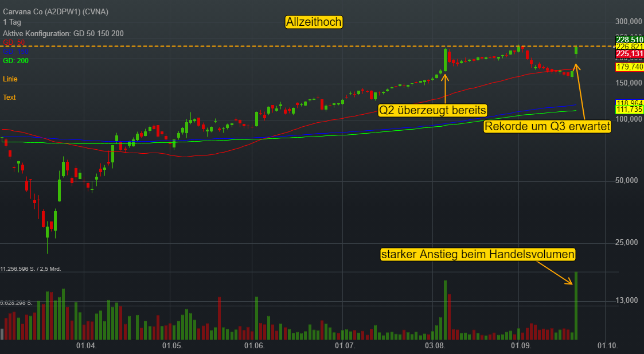Click the latest green candlestick near all-time high
This screenshot has height=354, width=644.
(x=576, y=50)
